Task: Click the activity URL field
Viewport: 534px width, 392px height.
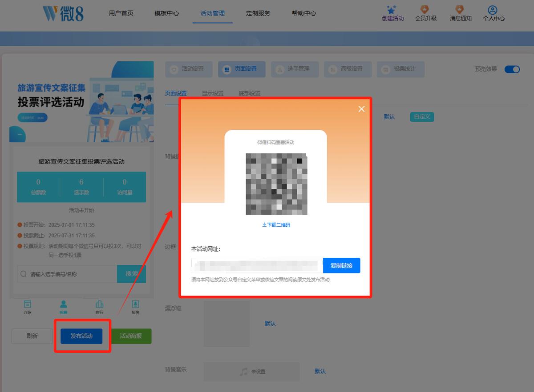Action: [x=257, y=265]
